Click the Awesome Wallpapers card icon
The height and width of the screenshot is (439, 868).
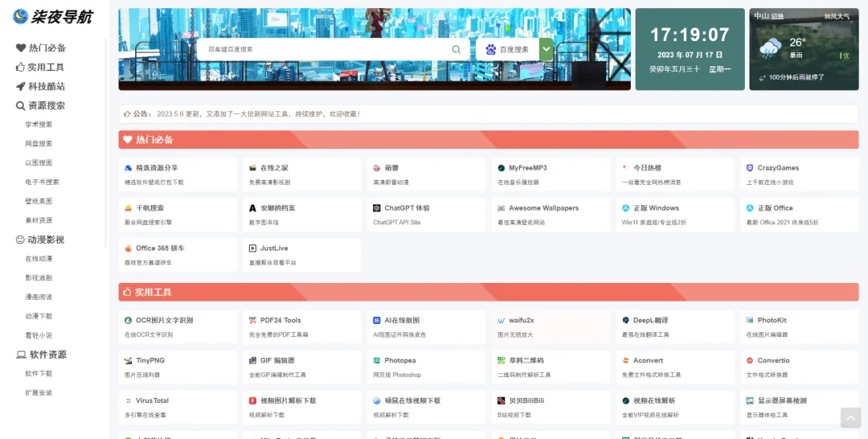[x=502, y=208]
